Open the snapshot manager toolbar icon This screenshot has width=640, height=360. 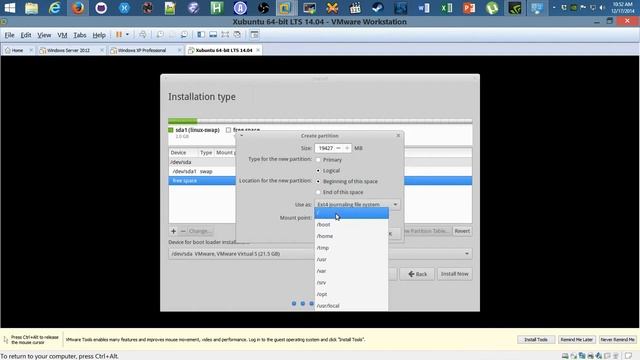tap(184, 35)
